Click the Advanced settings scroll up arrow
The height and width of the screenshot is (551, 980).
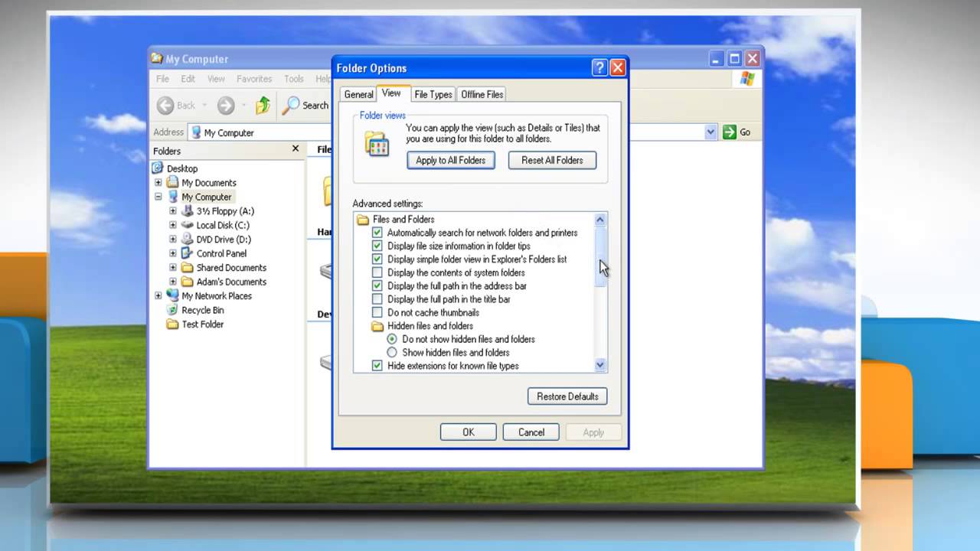pos(600,220)
